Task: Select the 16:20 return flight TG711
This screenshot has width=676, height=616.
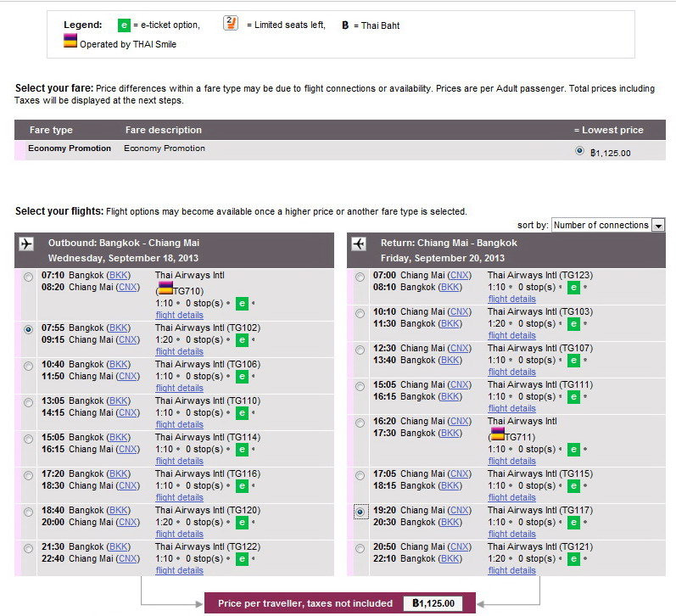Action: 360,423
